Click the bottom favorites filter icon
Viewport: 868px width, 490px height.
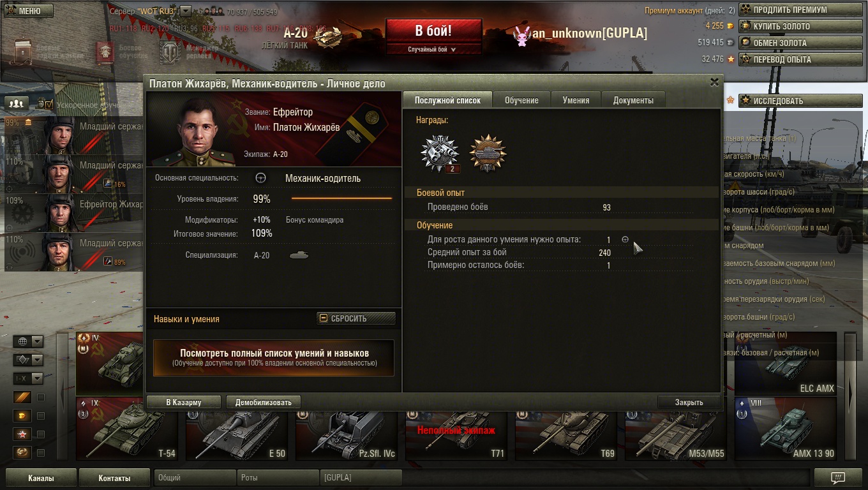[22, 453]
